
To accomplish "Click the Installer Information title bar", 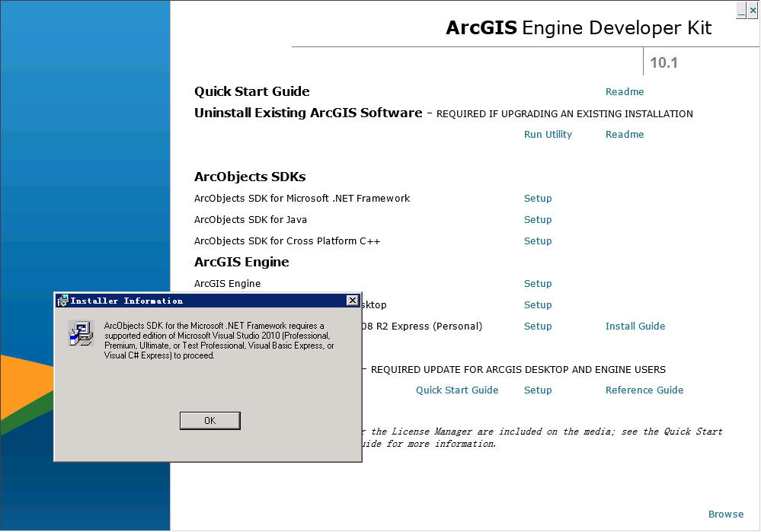I will pos(208,301).
